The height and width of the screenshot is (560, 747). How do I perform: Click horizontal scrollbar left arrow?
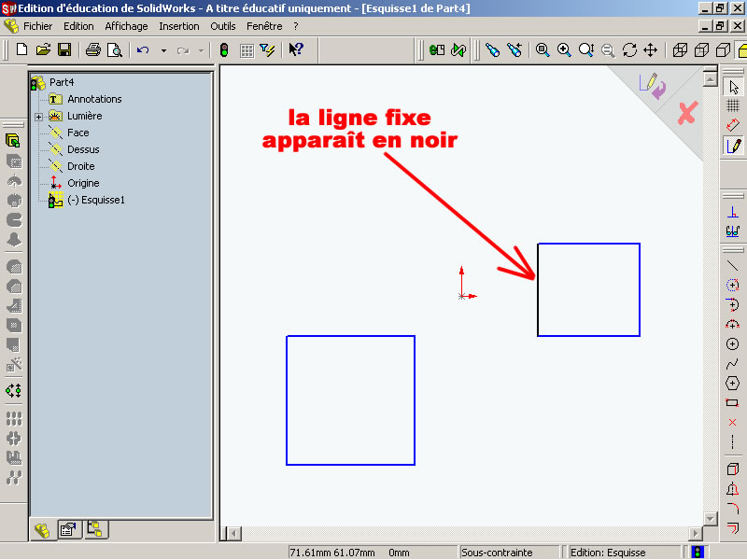233,533
